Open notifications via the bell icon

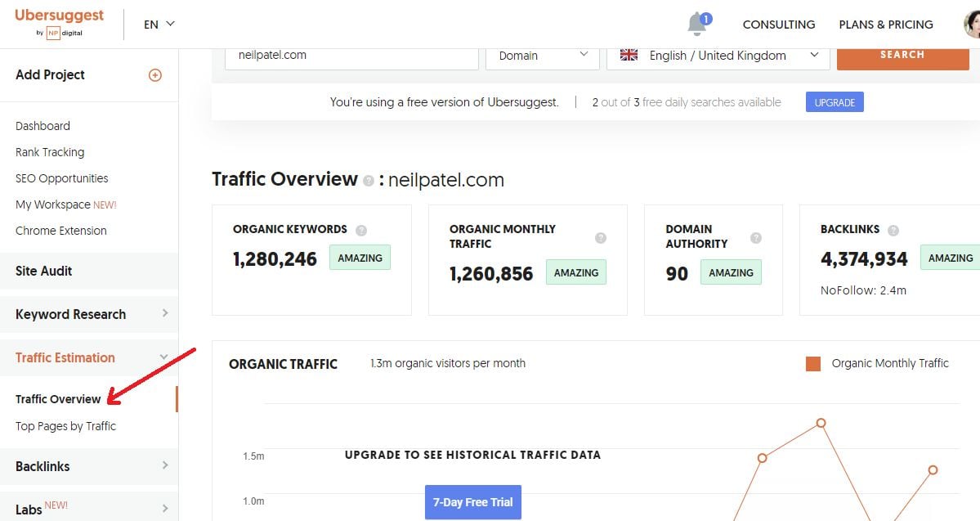(x=696, y=25)
